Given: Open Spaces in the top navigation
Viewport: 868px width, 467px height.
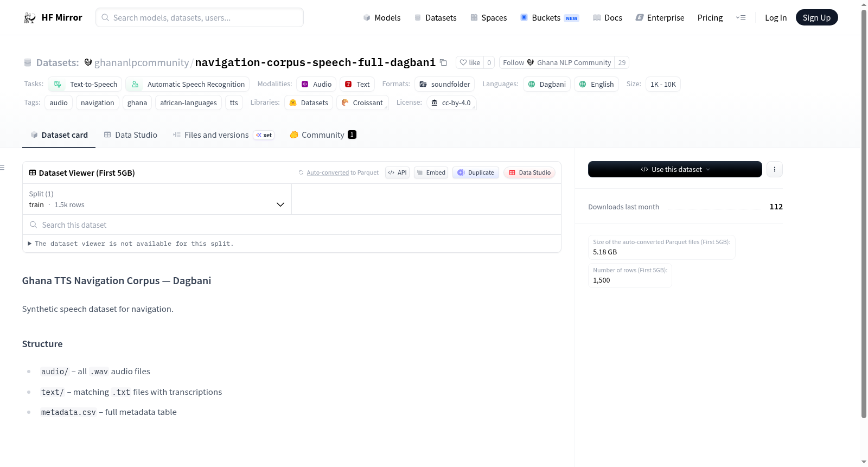Looking at the screenshot, I should click(489, 17).
